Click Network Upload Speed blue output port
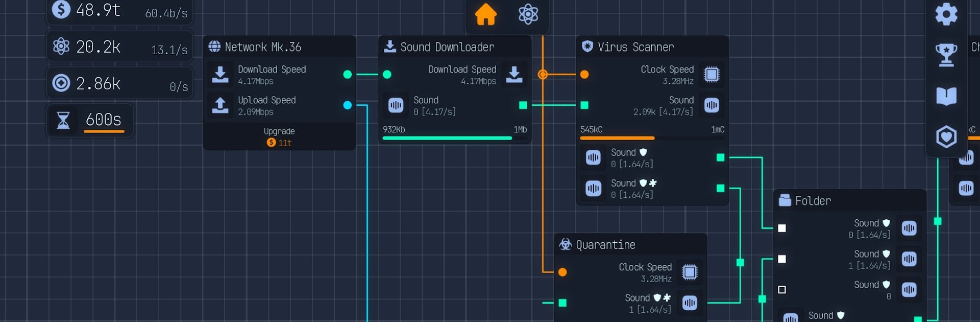980x322 pixels. [x=348, y=105]
